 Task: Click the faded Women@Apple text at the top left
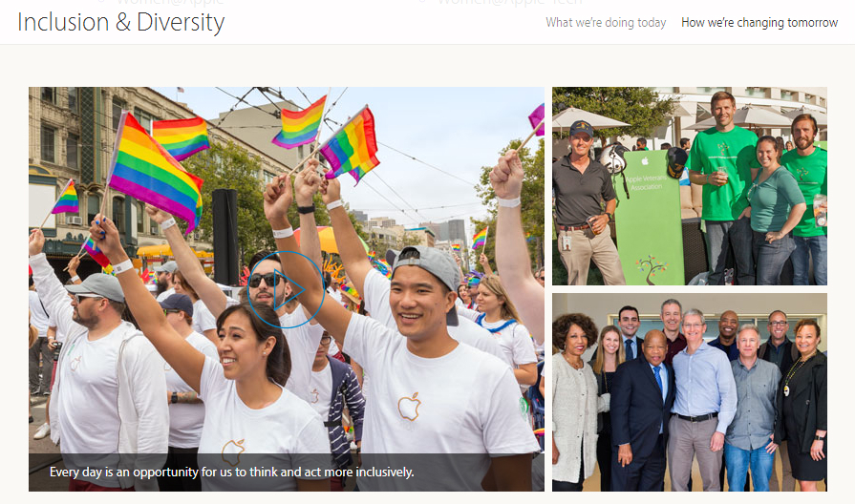click(x=169, y=2)
